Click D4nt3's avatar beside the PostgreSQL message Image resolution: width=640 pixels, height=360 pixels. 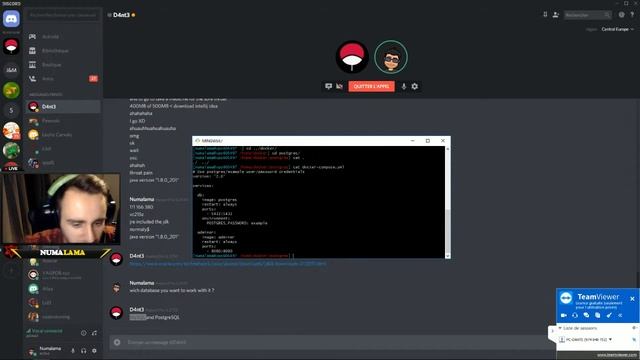point(116,313)
